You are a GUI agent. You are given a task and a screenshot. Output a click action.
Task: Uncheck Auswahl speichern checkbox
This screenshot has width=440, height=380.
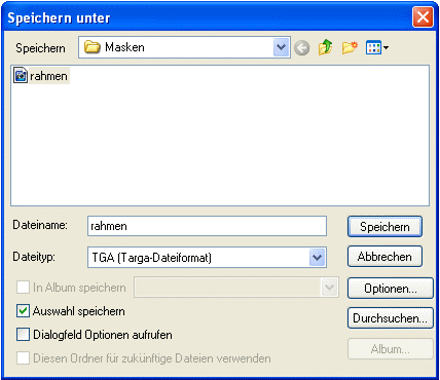[x=23, y=311]
